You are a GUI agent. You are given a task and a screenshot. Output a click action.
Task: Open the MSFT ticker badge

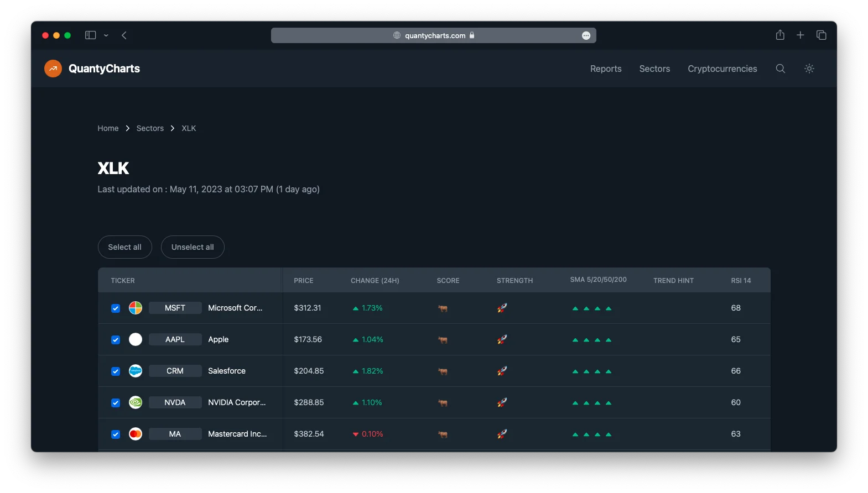coord(175,308)
